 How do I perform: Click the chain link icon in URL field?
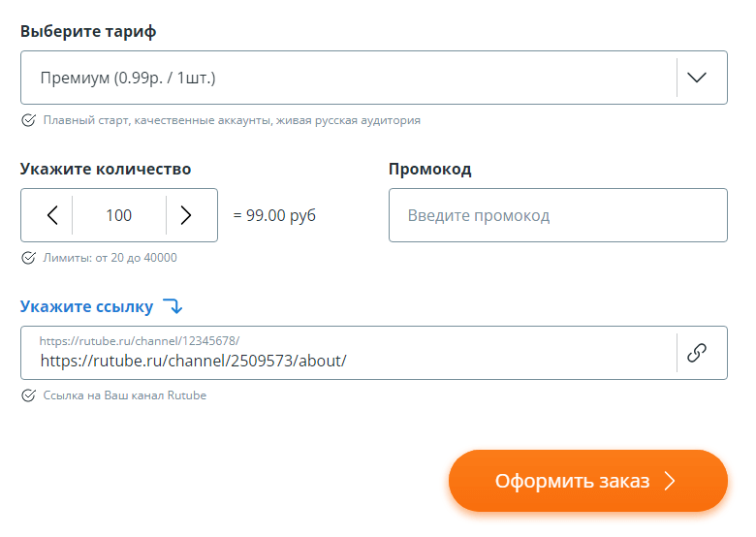click(697, 353)
